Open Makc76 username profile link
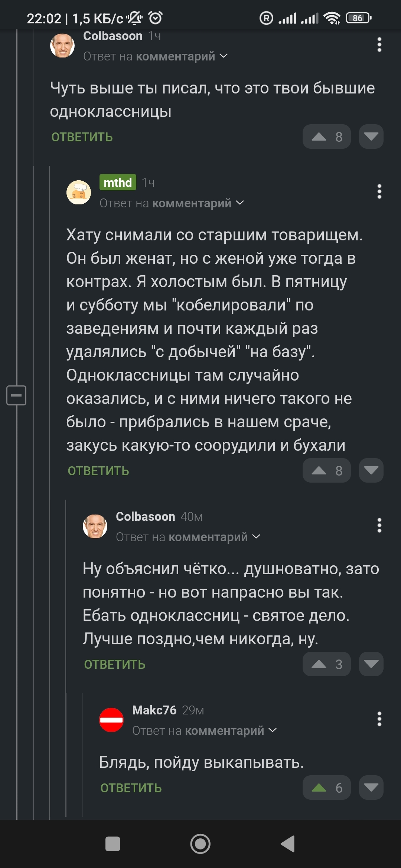 click(x=154, y=710)
